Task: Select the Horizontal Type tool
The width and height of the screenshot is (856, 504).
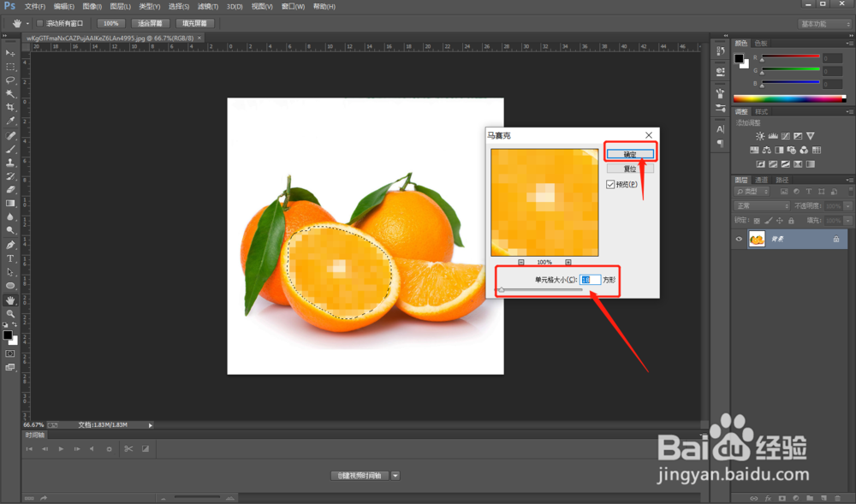Action: (x=9, y=258)
